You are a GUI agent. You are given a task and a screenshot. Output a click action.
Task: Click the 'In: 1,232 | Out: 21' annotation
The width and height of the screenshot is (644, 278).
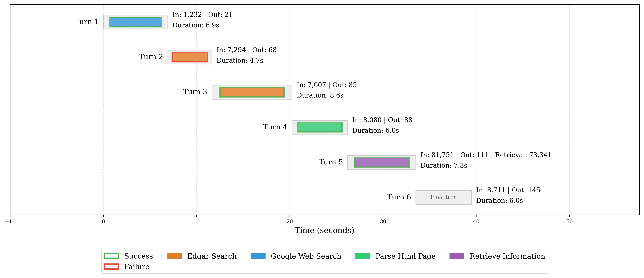click(202, 15)
